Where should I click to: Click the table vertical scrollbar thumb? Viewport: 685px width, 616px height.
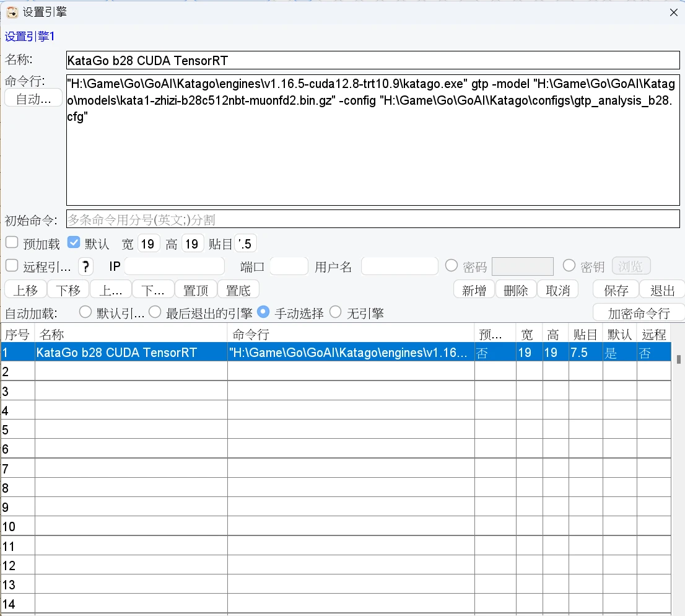pyautogui.click(x=678, y=359)
